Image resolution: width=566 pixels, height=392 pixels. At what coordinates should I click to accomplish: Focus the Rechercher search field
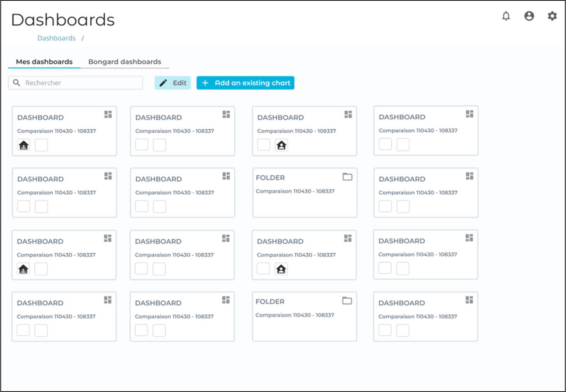tap(81, 83)
